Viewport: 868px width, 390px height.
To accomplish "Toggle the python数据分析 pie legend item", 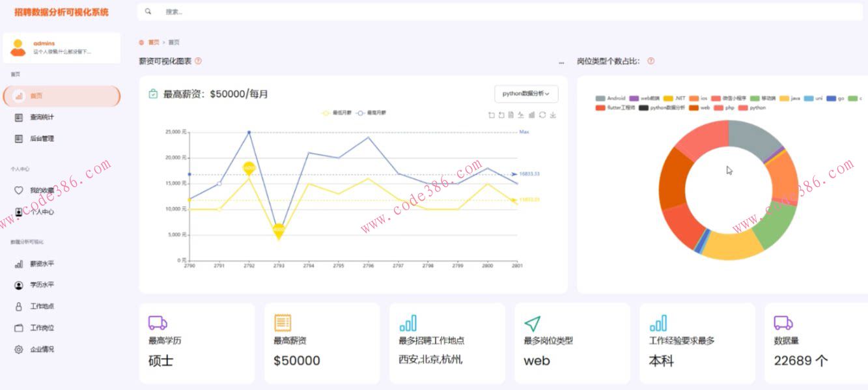I will 662,107.
